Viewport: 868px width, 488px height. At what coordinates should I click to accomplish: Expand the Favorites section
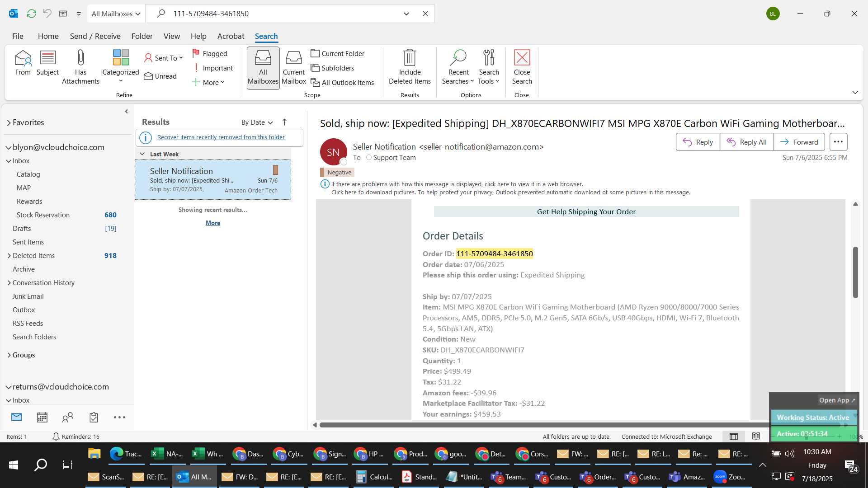pyautogui.click(x=9, y=122)
